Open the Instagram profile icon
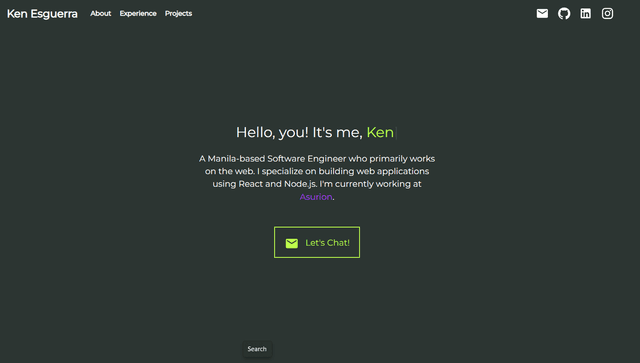Screen dimensions: 640x363 point(607,13)
